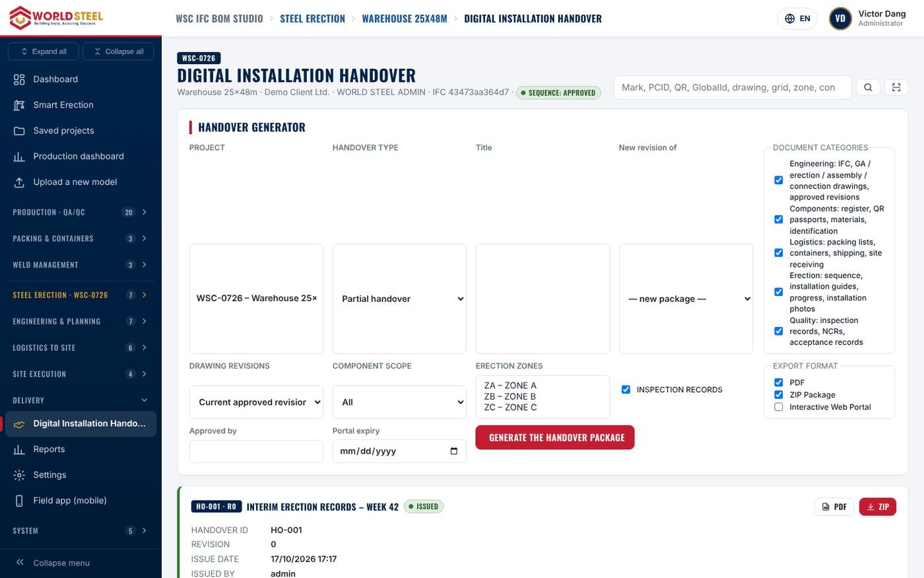Click the Field app mobile phone icon
This screenshot has height=578, width=924.
tap(19, 501)
